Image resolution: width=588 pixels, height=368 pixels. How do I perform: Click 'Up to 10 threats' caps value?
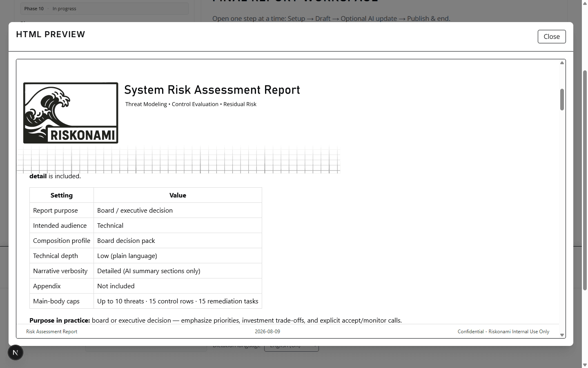point(178,301)
